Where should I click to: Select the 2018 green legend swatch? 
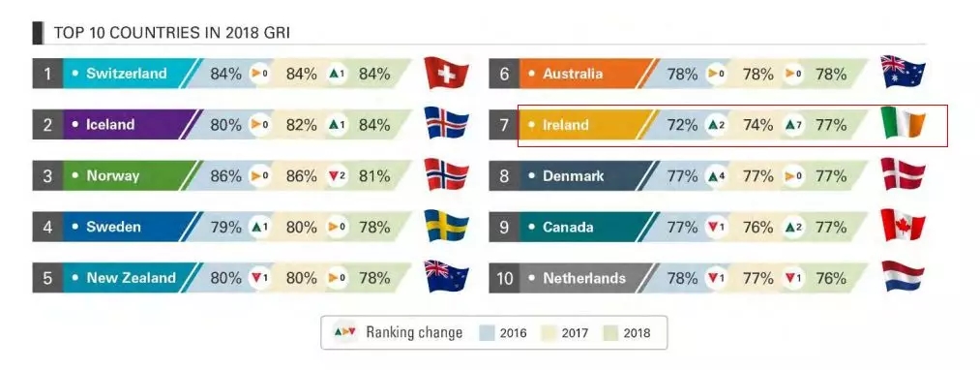pos(609,332)
